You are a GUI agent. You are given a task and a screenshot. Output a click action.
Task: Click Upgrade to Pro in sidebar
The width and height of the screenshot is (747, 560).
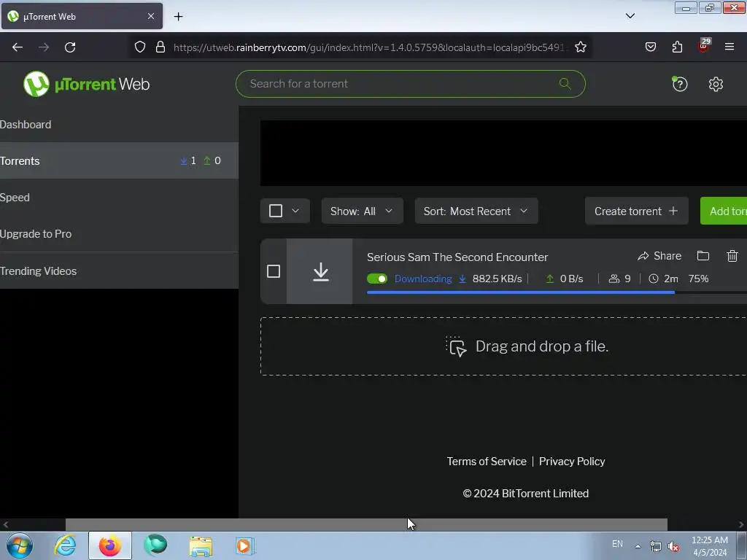pos(119,234)
